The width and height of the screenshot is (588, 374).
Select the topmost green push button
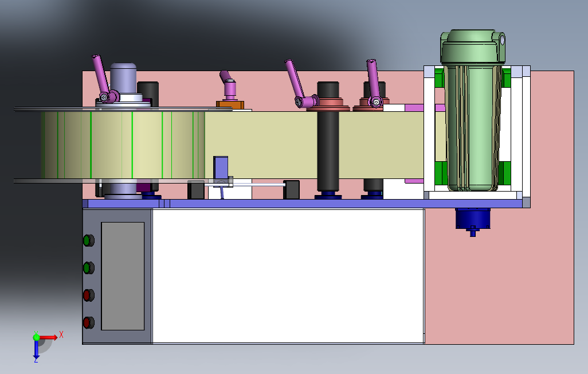tap(88, 240)
